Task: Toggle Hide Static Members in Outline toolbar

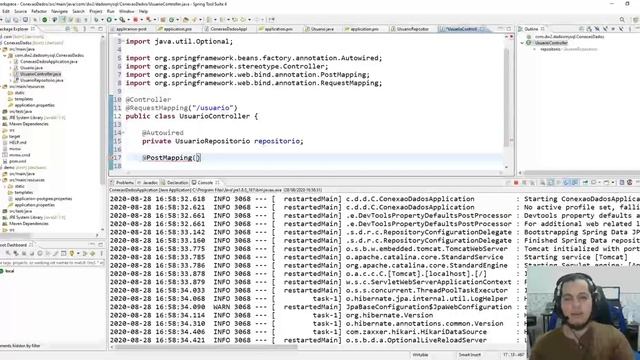Action: [x=605, y=29]
